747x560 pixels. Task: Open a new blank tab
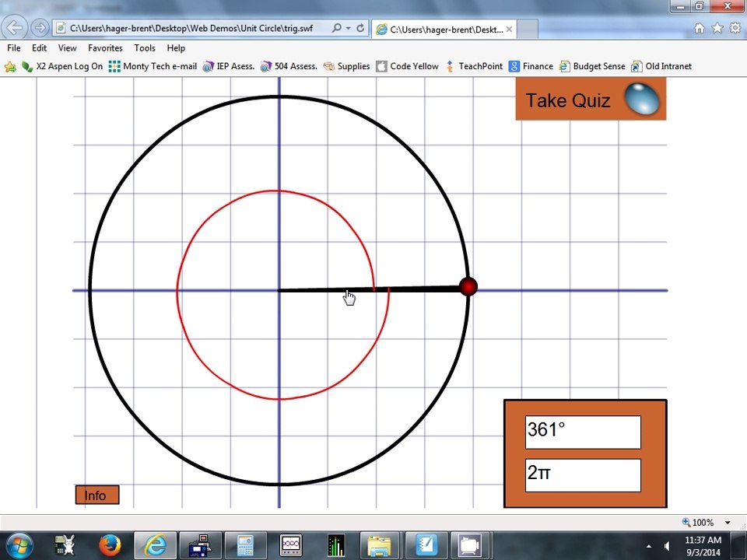pos(528,30)
